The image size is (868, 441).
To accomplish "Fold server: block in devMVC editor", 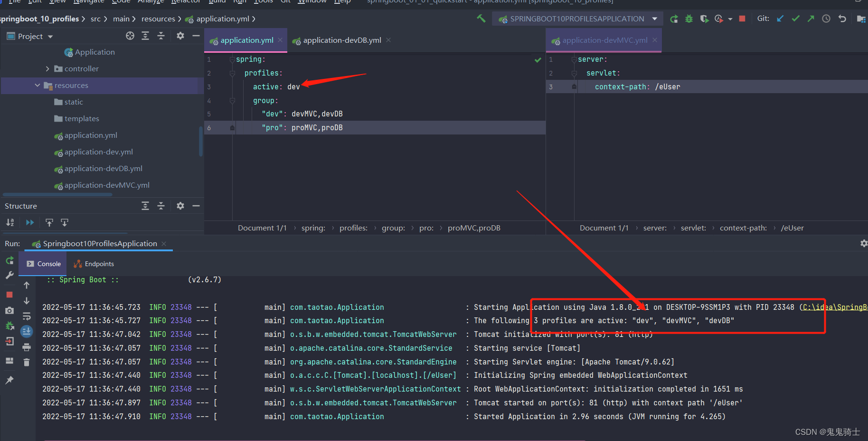I will [x=574, y=59].
